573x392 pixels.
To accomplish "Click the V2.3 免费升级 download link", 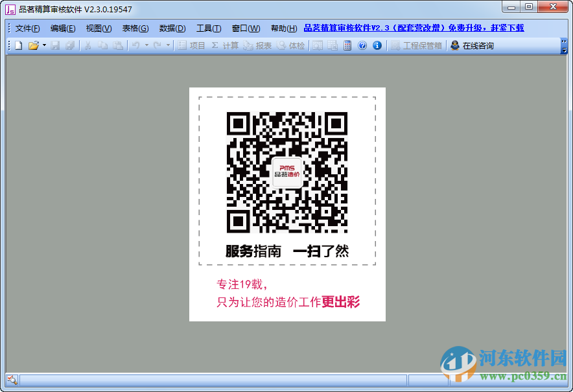I will (414, 28).
